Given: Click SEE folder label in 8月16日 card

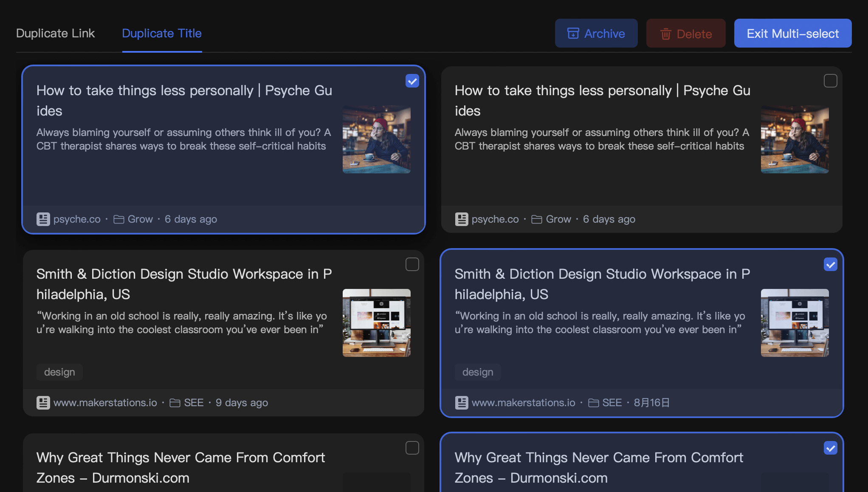Looking at the screenshot, I should coord(612,403).
